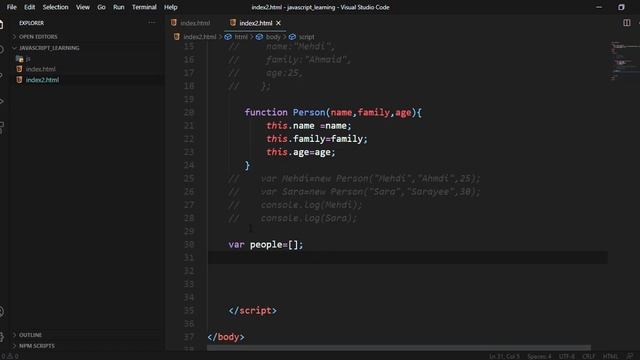Collapse the JAVASCRIPT_LEARNING folder section

point(49,48)
